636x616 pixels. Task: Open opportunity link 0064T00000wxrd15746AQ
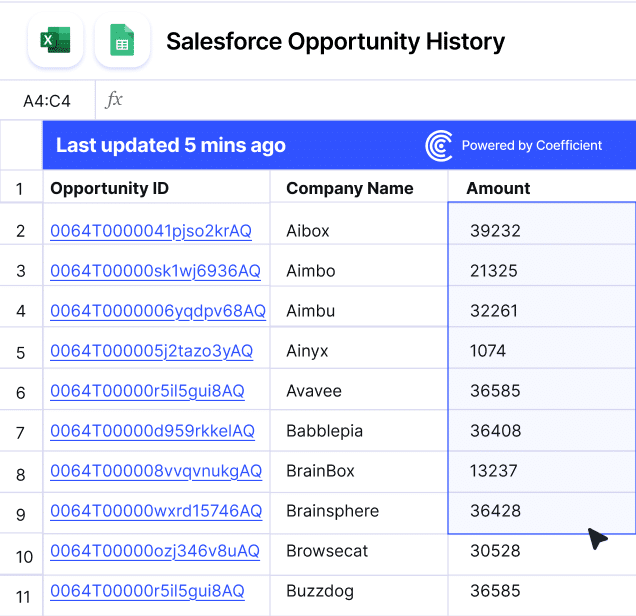(x=156, y=511)
